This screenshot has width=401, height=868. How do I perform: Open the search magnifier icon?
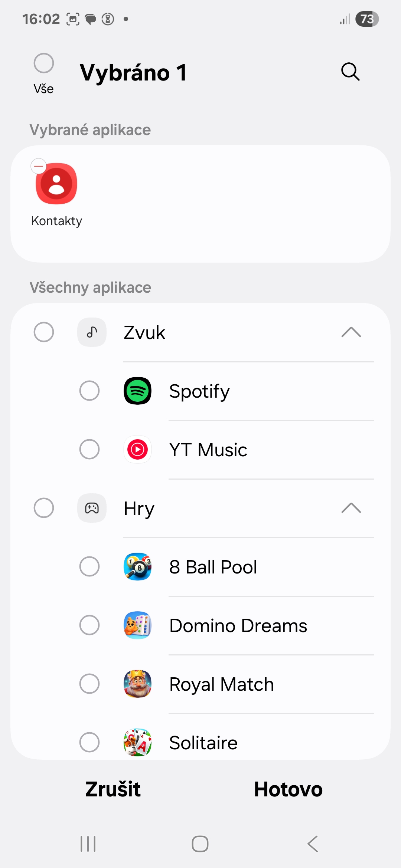350,72
